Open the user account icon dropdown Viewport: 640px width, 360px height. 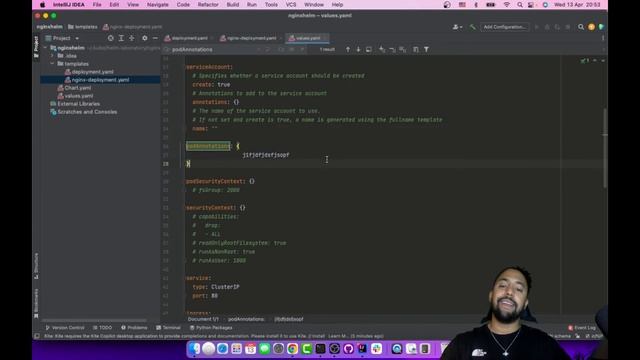(458, 27)
